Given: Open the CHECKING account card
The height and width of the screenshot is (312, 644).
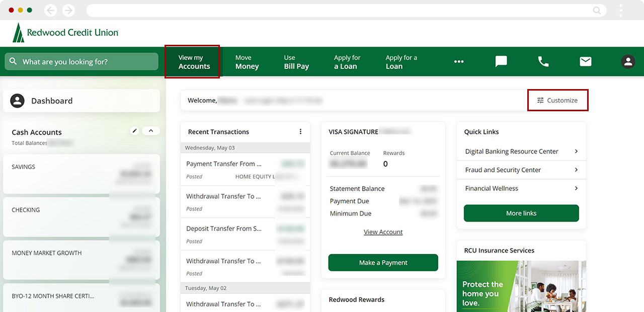Looking at the screenshot, I should [82, 217].
